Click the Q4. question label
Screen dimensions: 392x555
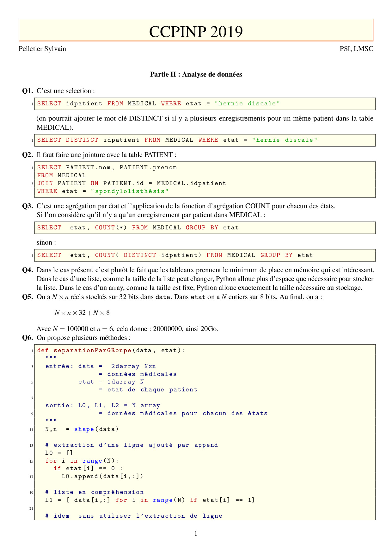(x=28, y=270)
